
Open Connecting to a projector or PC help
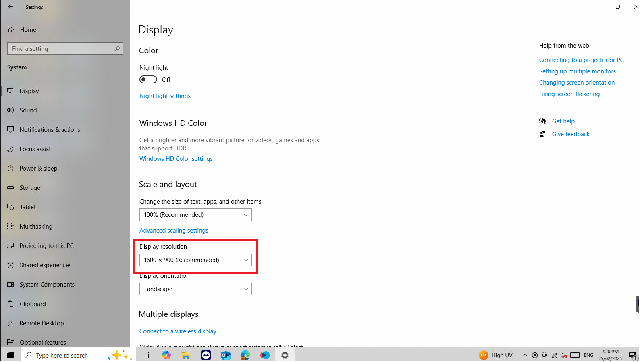[x=582, y=60]
